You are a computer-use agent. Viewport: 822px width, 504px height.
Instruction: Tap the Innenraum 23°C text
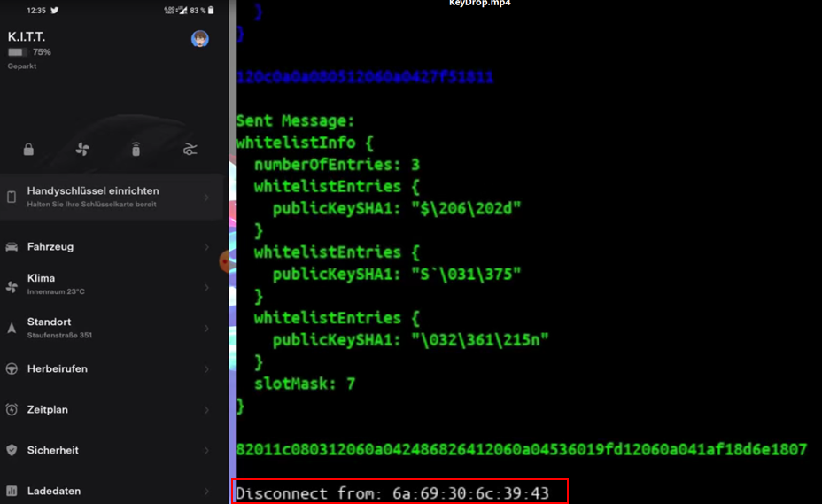click(56, 291)
